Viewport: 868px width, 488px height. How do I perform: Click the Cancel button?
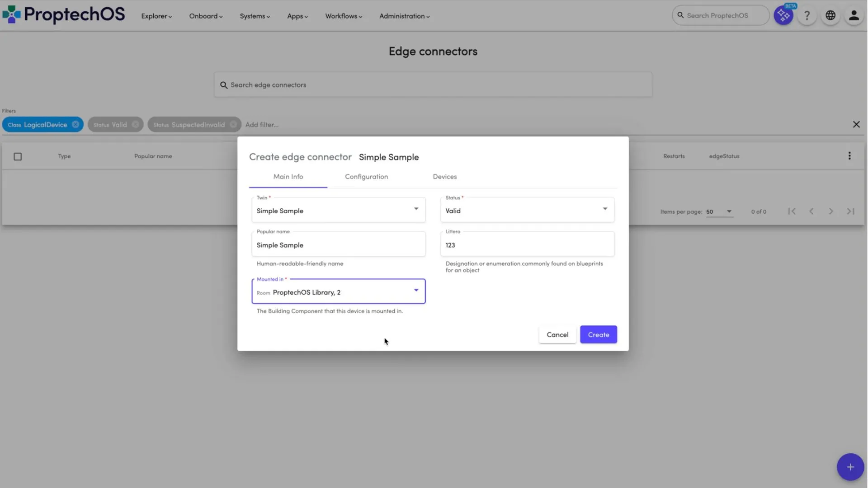(x=557, y=335)
